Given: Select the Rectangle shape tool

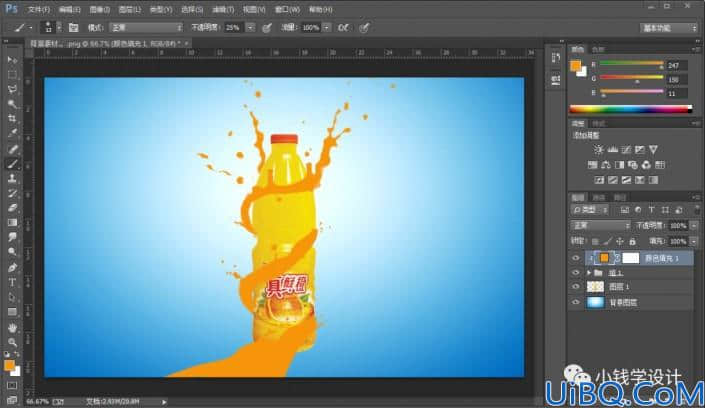Looking at the screenshot, I should click(12, 312).
